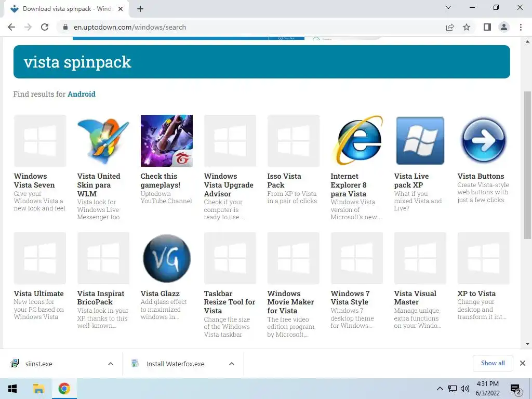Open a new browser tab
This screenshot has width=532, height=399.
point(140,9)
